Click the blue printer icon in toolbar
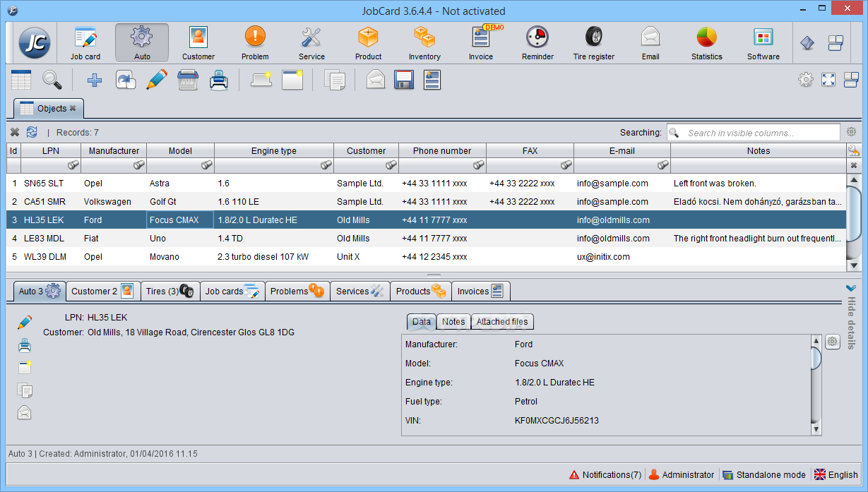The image size is (868, 492). (x=219, y=80)
